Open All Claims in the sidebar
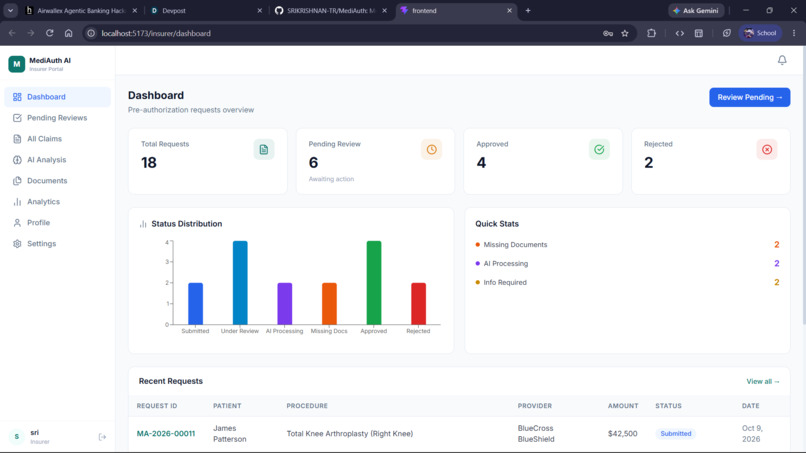The image size is (806, 453). tap(57, 139)
